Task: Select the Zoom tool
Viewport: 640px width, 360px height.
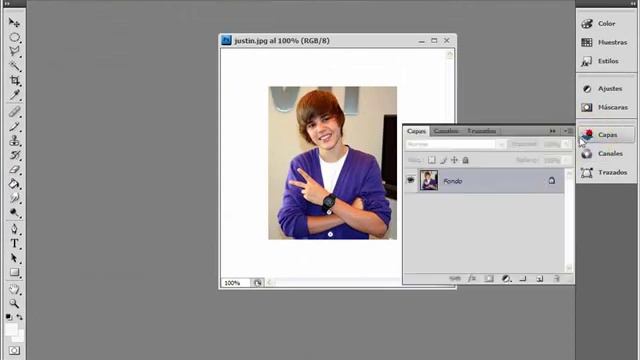Action: [x=14, y=304]
